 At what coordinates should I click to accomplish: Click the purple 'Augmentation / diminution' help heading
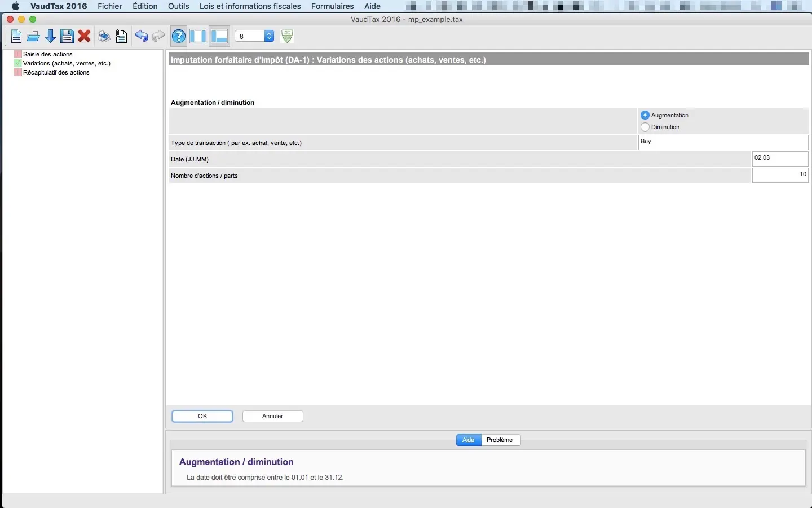[x=236, y=462]
